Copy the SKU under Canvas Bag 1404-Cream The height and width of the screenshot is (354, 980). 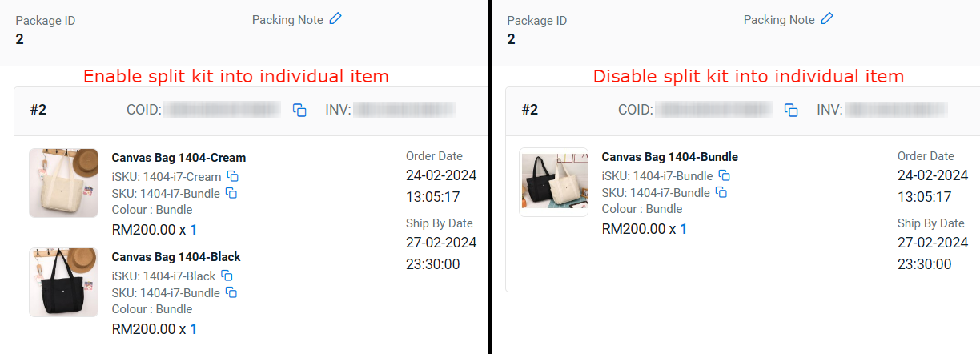coord(231,193)
